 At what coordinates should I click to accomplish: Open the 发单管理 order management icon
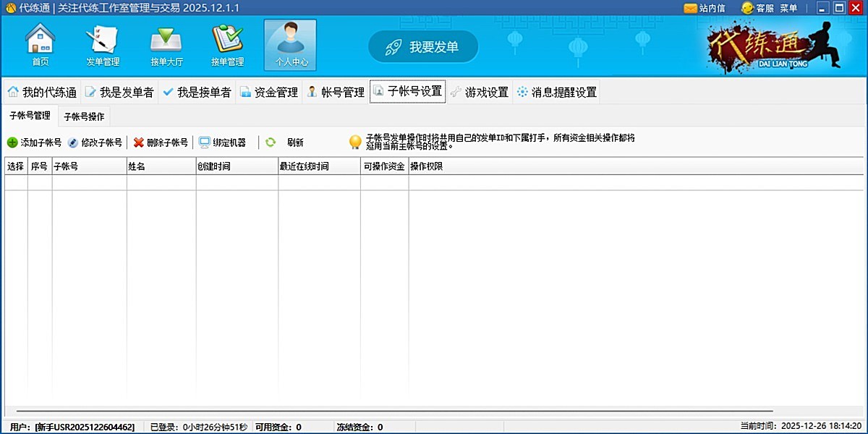102,43
